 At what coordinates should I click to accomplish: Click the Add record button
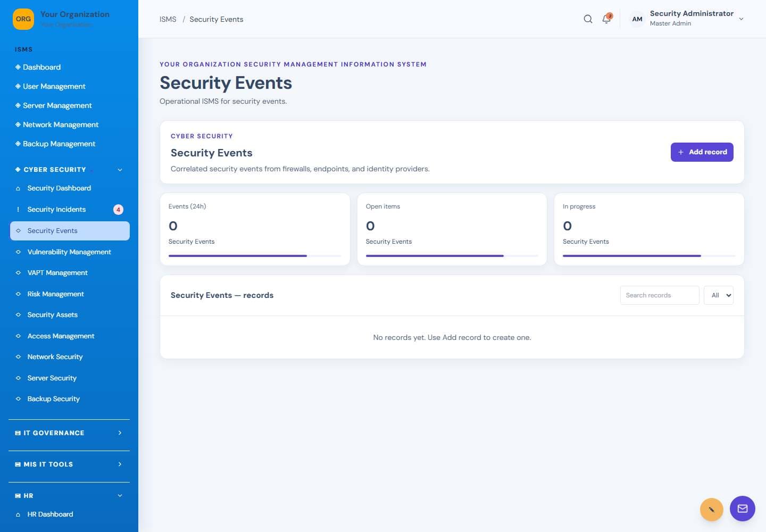click(702, 152)
